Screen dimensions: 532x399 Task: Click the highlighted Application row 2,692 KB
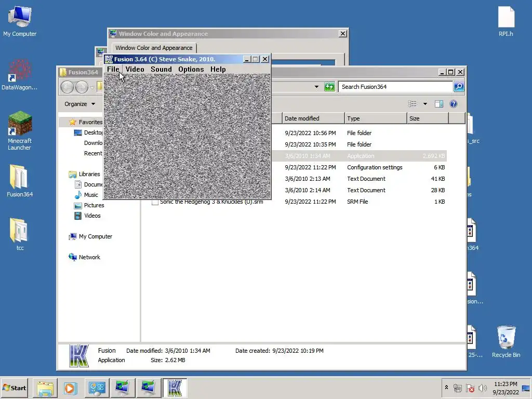click(358, 156)
